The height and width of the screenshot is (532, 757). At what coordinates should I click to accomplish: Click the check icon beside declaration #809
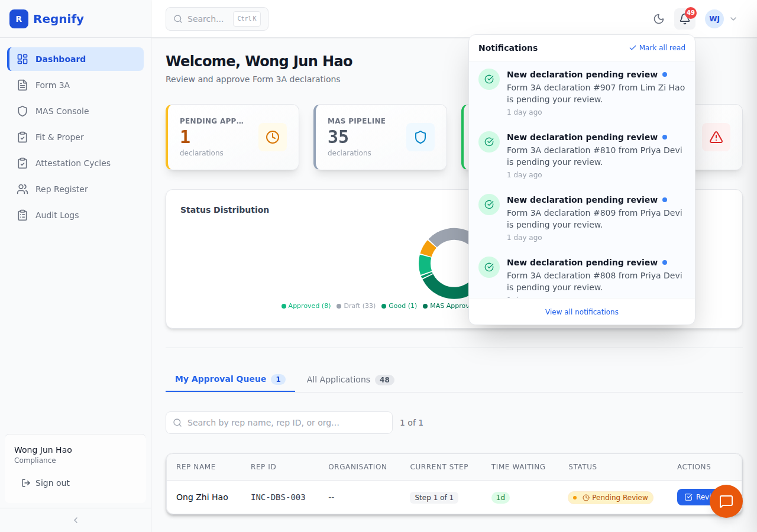pyautogui.click(x=489, y=205)
